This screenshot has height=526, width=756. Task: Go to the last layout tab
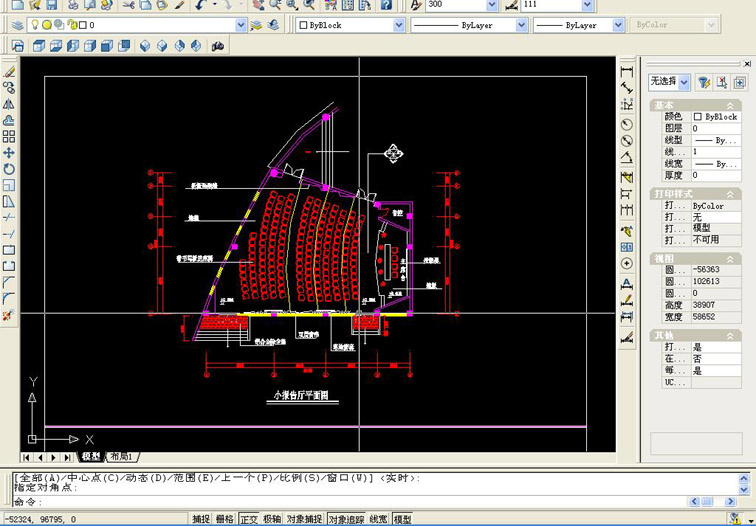(67, 457)
